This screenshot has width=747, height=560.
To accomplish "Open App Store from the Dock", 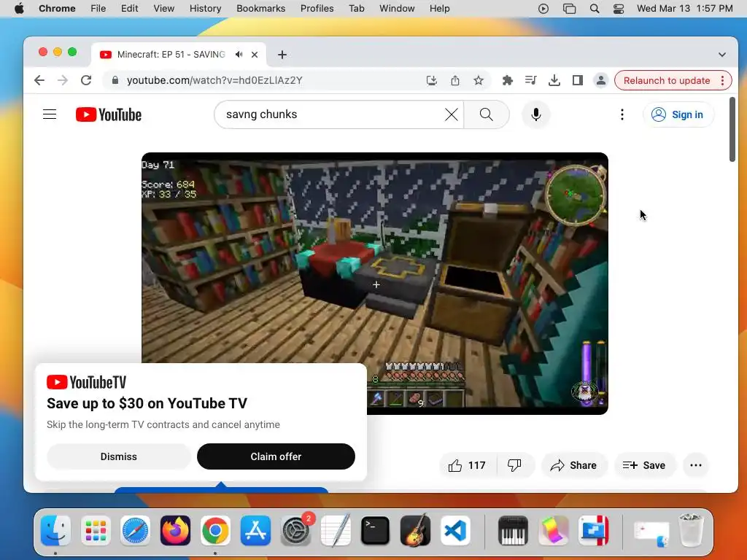I will pos(255,530).
